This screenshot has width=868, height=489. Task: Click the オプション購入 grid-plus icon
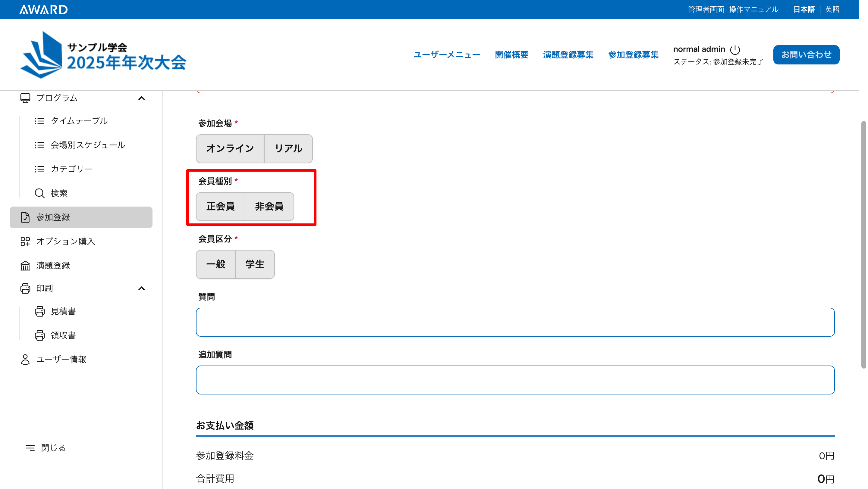[x=25, y=241]
